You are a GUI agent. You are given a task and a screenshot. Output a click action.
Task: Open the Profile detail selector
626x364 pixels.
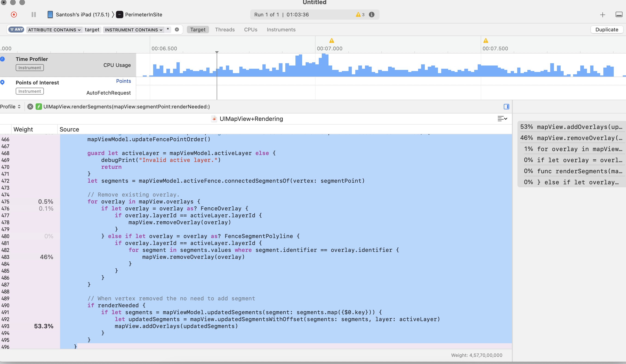tap(10, 107)
